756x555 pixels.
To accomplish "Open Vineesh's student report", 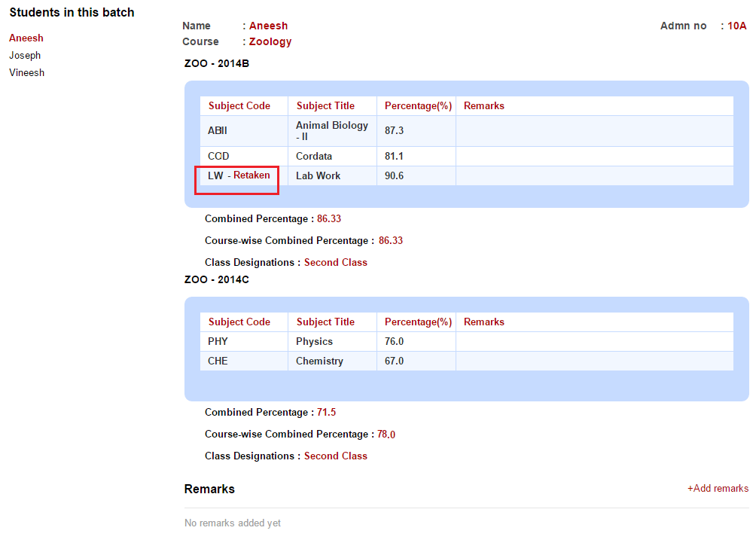I will point(26,72).
